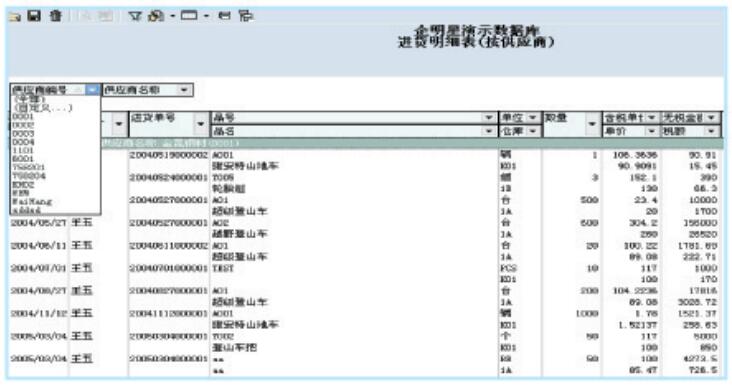Select the cell with order 20040519000002
The width and height of the screenshot is (732, 385).
pos(169,155)
